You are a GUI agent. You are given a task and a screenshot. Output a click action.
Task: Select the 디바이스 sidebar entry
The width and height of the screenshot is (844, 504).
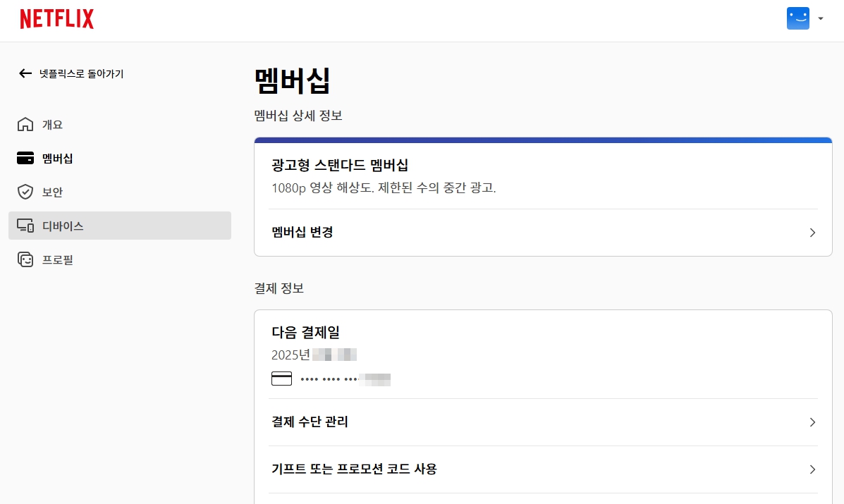tap(62, 226)
